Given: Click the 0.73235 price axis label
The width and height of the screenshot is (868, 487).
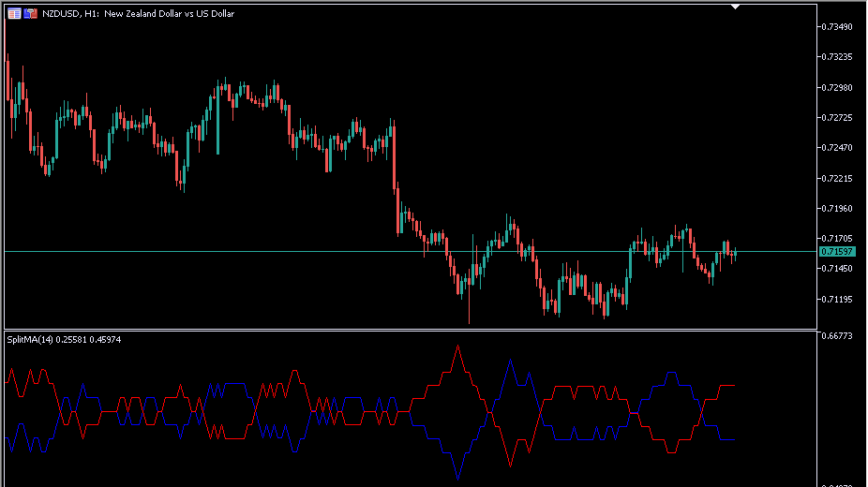Looking at the screenshot, I should 836,57.
